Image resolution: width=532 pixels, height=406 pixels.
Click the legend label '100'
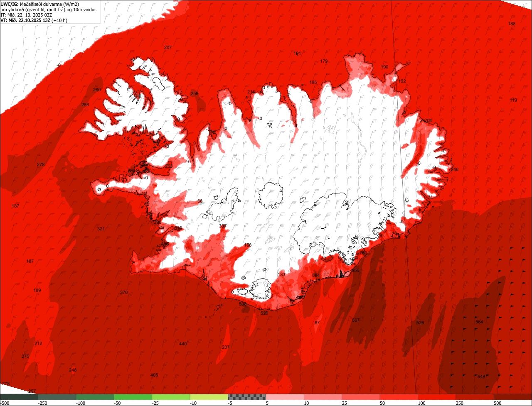422,403
